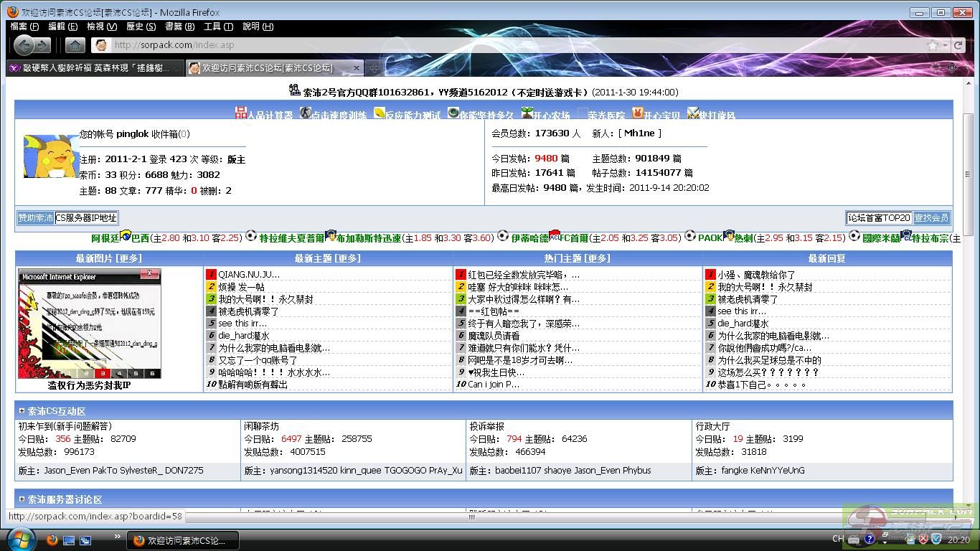This screenshot has height=551, width=980.
Task: Open the 工具 (T) menu
Action: tap(217, 27)
